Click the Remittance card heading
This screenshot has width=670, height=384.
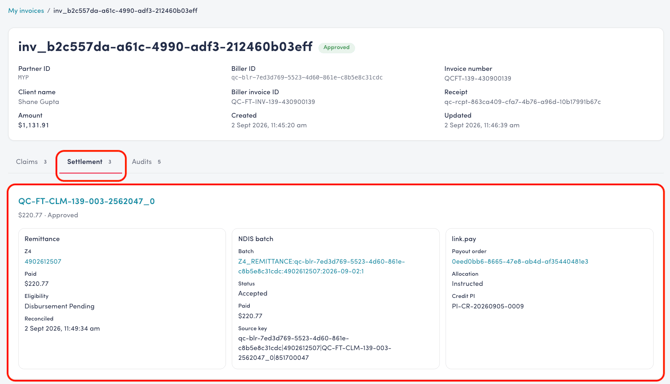pyautogui.click(x=42, y=239)
